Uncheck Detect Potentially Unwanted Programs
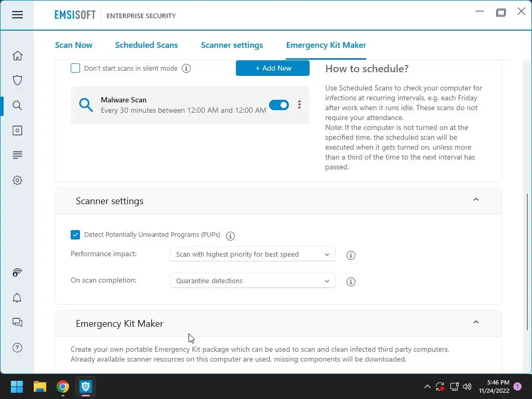 (x=75, y=235)
